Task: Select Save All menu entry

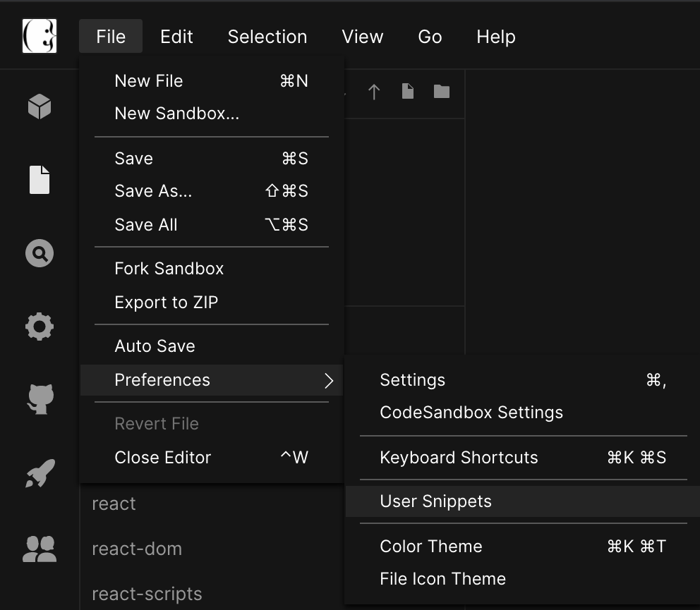Action: [212, 224]
